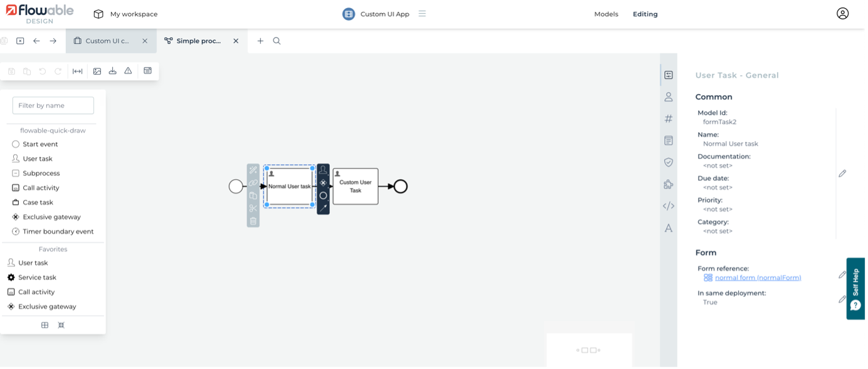This screenshot has height=369, width=868.
Task: Open the Custom UI App hamburger menu
Action: point(422,14)
